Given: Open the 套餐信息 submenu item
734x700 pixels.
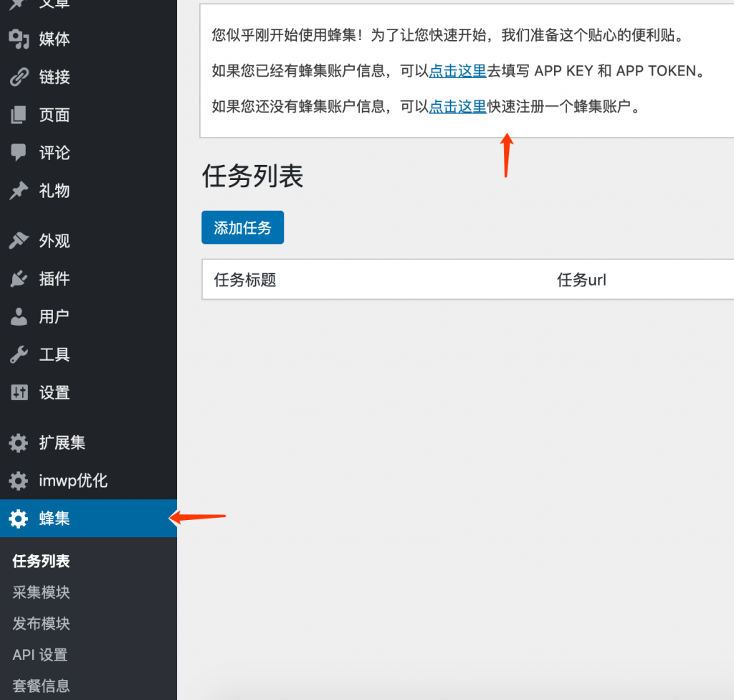Looking at the screenshot, I should (41, 686).
